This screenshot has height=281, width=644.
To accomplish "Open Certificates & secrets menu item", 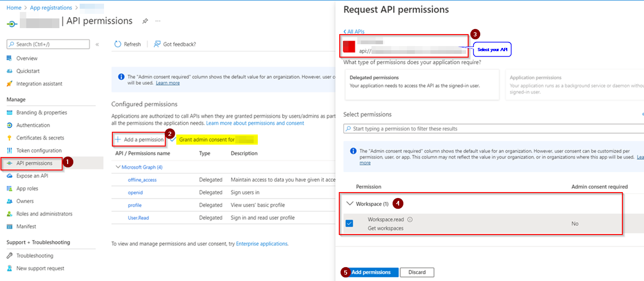I will (40, 138).
